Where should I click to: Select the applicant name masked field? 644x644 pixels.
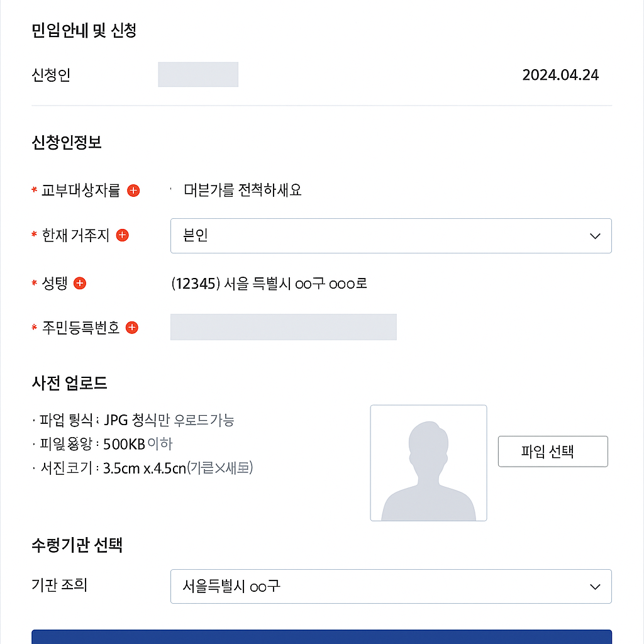click(x=198, y=74)
